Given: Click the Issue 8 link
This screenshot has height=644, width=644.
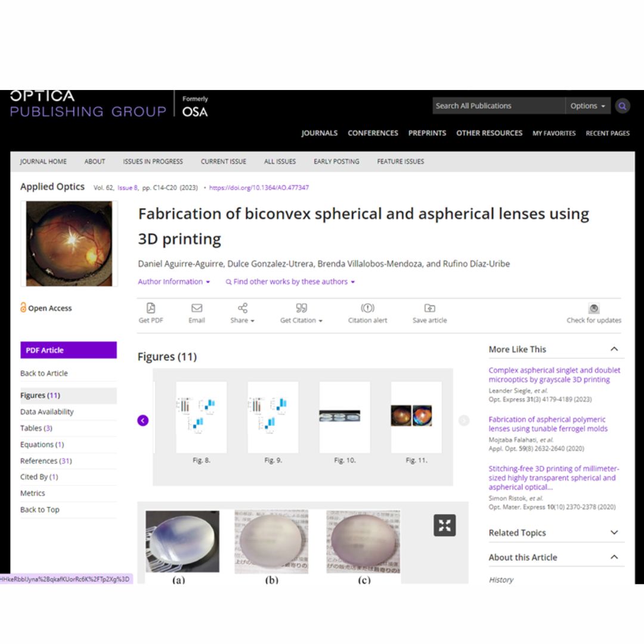Looking at the screenshot, I should coord(128,188).
